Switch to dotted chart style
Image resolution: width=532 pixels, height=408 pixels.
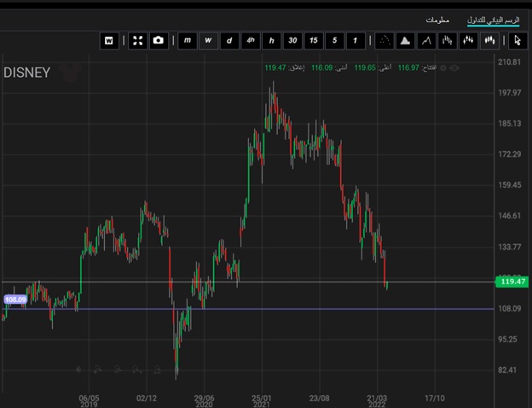click(x=384, y=41)
